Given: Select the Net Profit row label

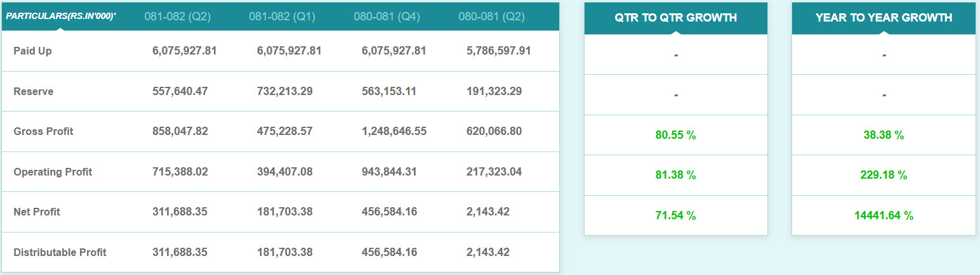Looking at the screenshot, I should (37, 212).
